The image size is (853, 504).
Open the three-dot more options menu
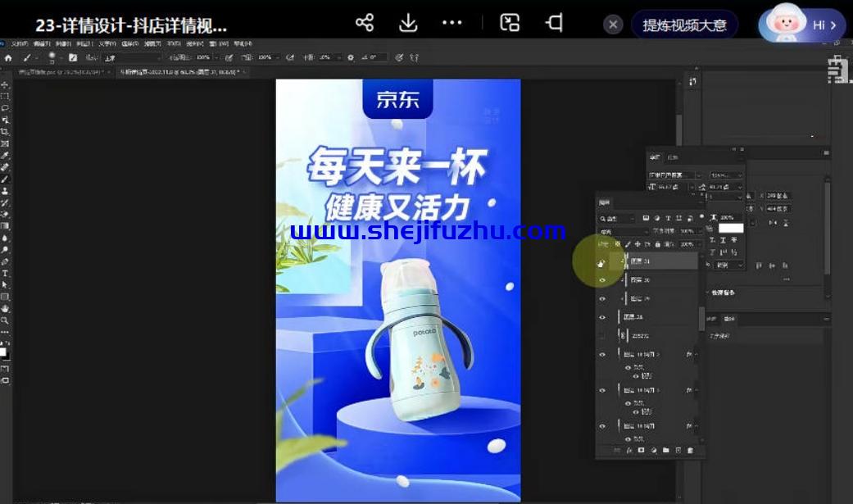(x=451, y=23)
